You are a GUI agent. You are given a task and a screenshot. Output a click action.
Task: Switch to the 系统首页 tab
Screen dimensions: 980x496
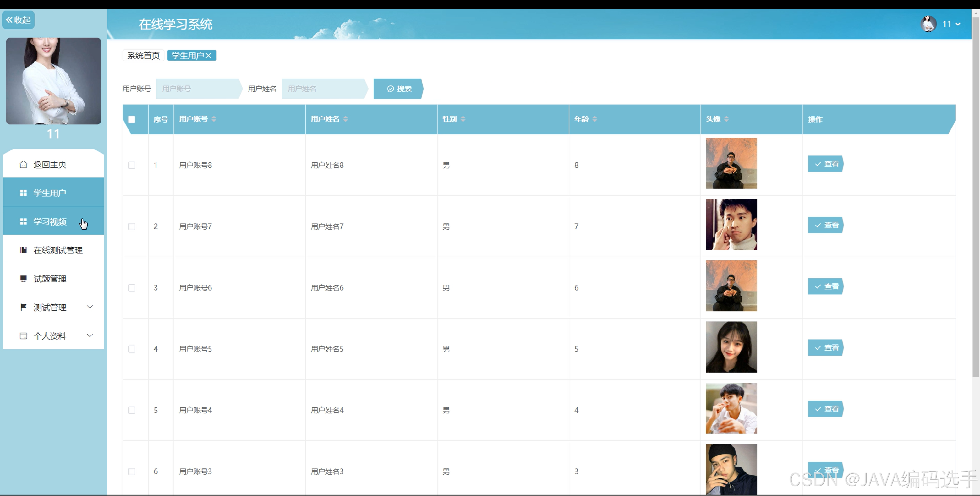(143, 56)
